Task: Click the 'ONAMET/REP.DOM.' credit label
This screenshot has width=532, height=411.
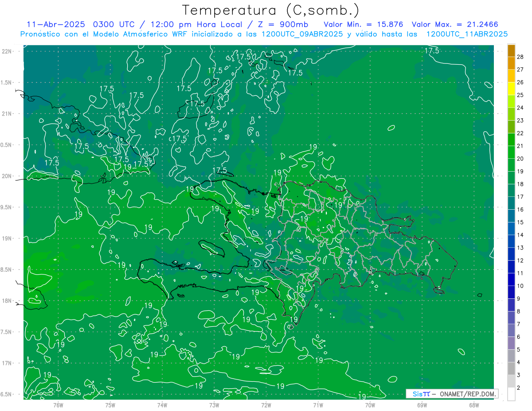Action: (x=467, y=394)
